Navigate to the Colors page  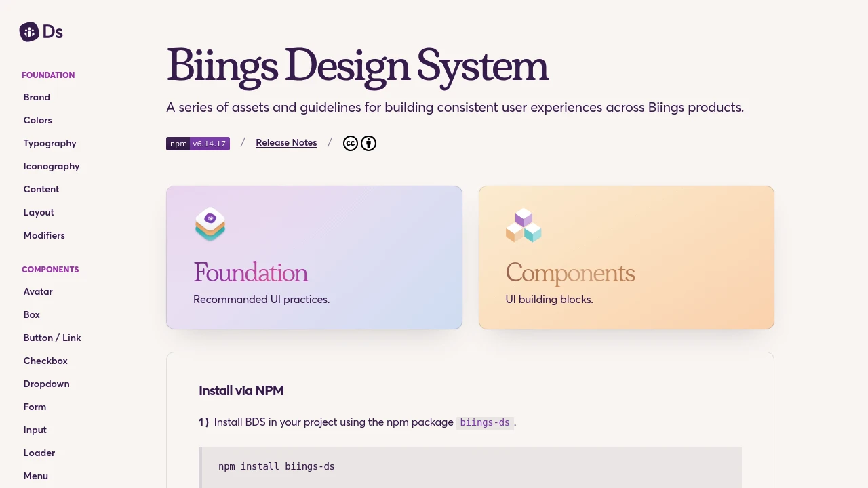click(x=37, y=120)
